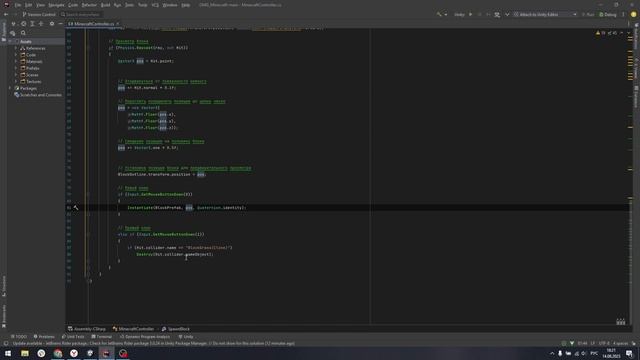Expand the Scenes folder
The height and width of the screenshot is (360, 640).
(16, 75)
